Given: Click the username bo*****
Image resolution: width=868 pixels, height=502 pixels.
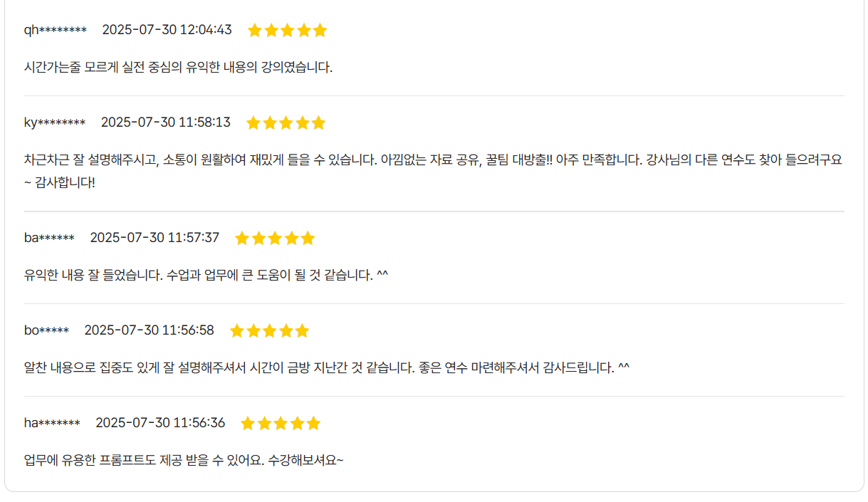Looking at the screenshot, I should tap(46, 330).
